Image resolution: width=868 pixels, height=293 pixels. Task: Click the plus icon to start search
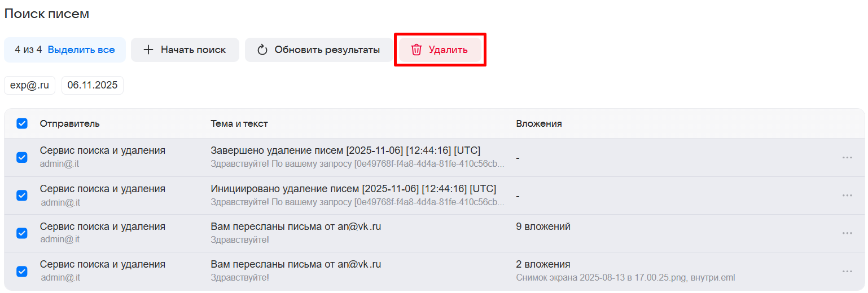148,50
